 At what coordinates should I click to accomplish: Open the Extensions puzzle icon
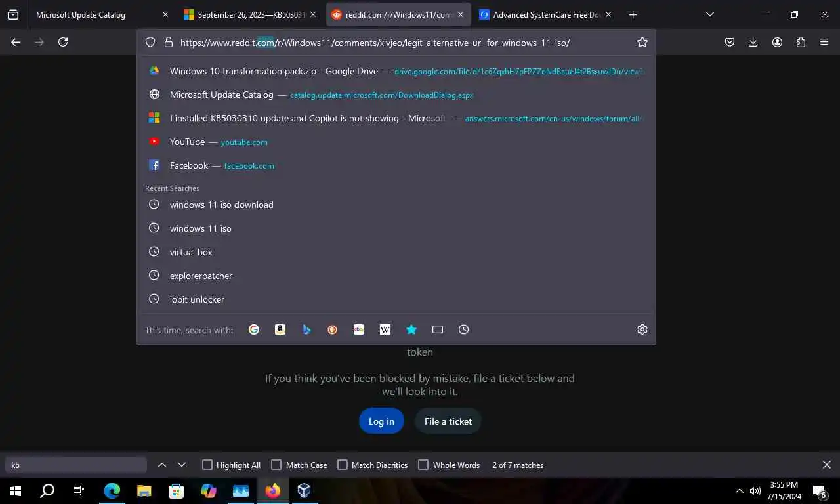801,42
